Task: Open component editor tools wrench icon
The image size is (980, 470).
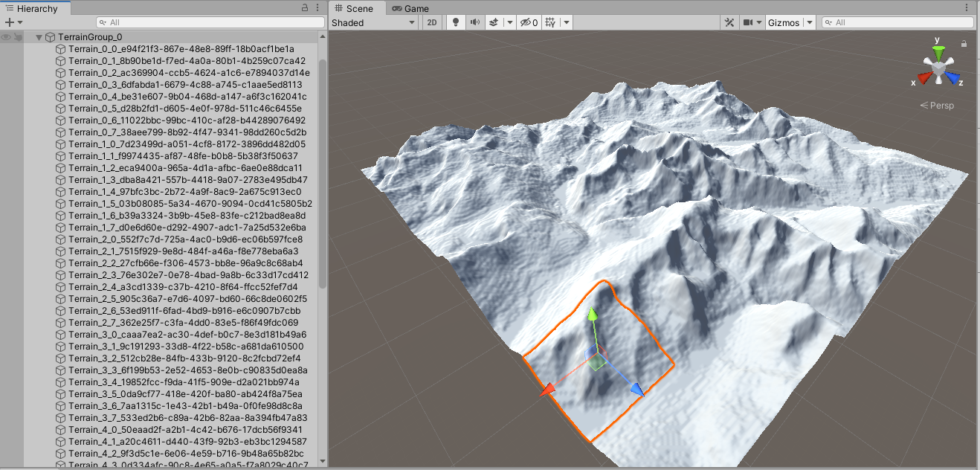Action: point(729,22)
